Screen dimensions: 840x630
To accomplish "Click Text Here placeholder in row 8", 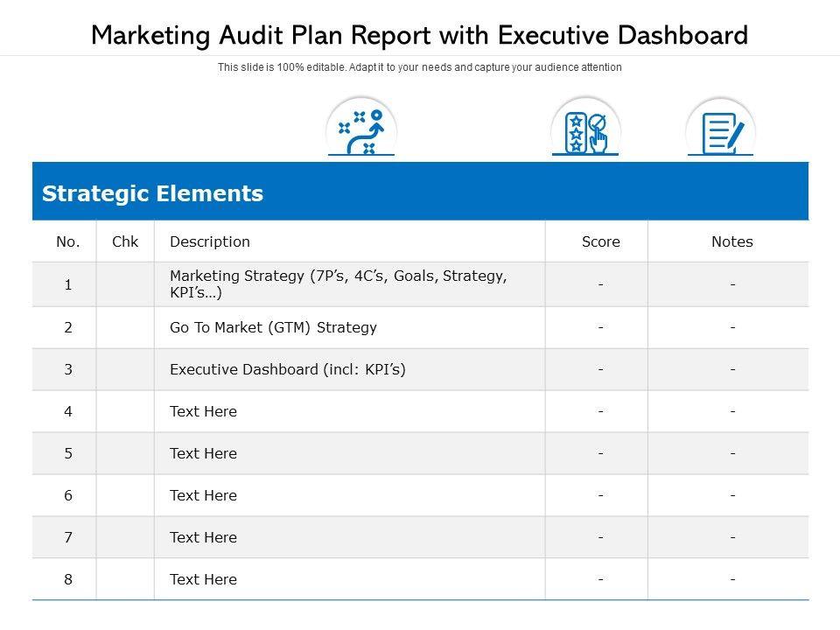I will click(203, 579).
